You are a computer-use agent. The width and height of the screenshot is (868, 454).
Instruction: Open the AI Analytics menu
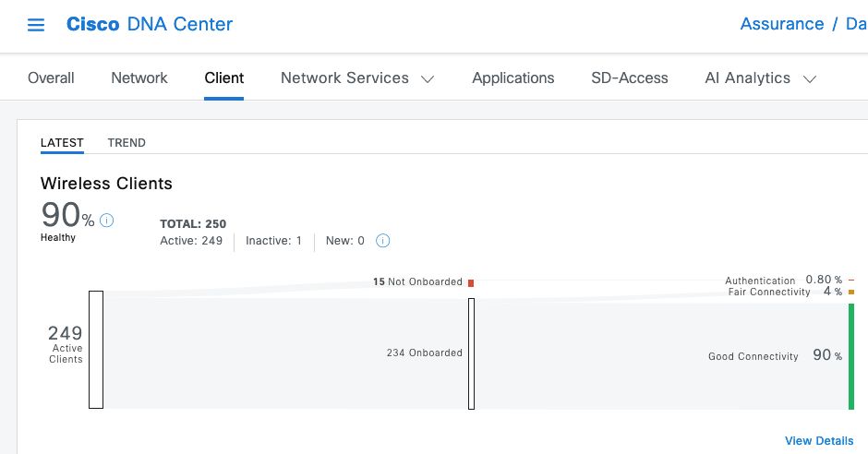tap(761, 78)
